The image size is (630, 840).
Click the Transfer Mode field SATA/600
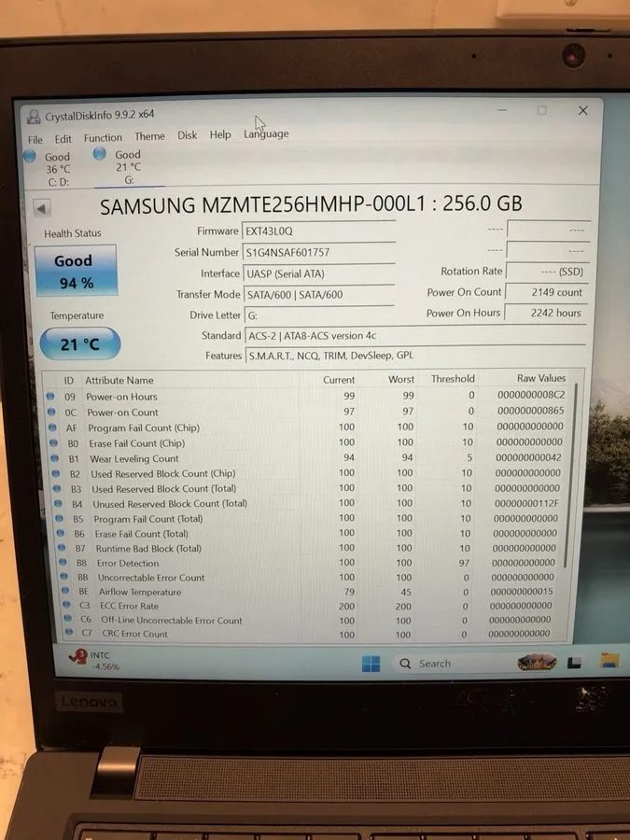319,294
